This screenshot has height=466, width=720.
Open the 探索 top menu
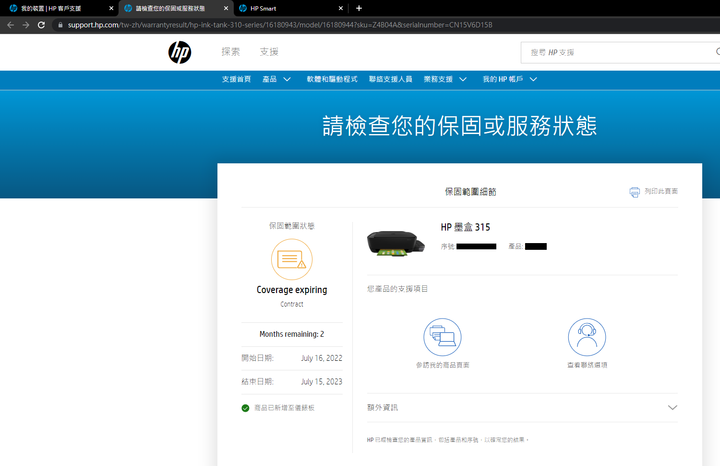(231, 52)
